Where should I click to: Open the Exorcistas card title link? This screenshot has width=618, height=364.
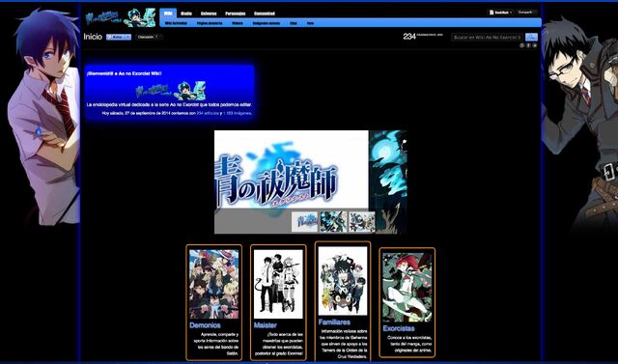click(399, 328)
